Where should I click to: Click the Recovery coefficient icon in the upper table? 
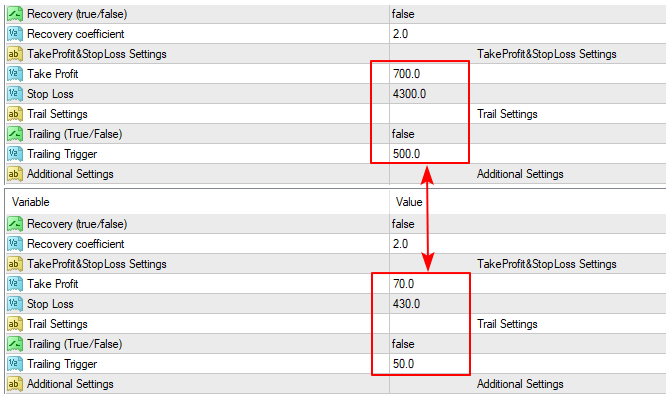tap(14, 34)
